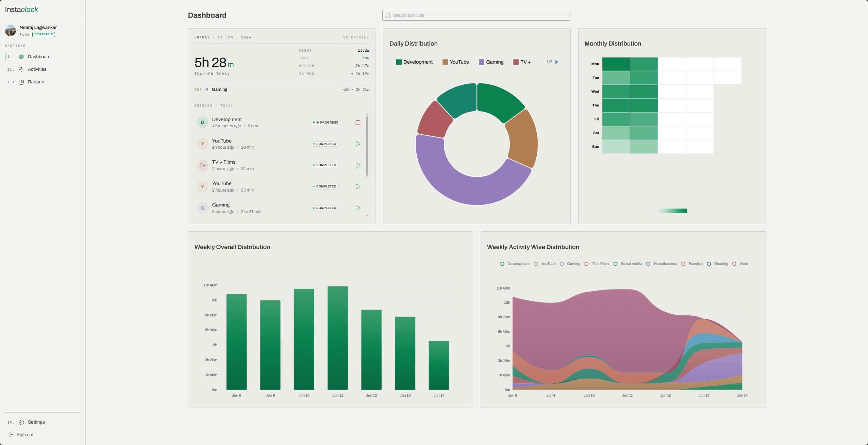Viewport: 868px width, 445px height.
Task: Toggle Work series in weekly legend
Action: tap(740, 264)
